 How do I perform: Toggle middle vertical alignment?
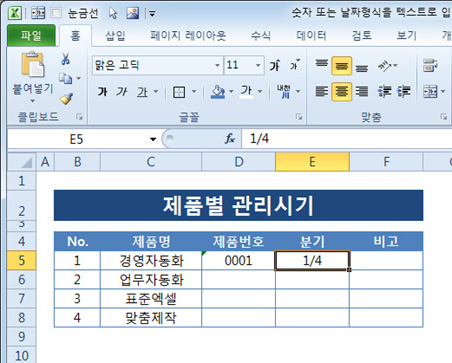(x=341, y=65)
